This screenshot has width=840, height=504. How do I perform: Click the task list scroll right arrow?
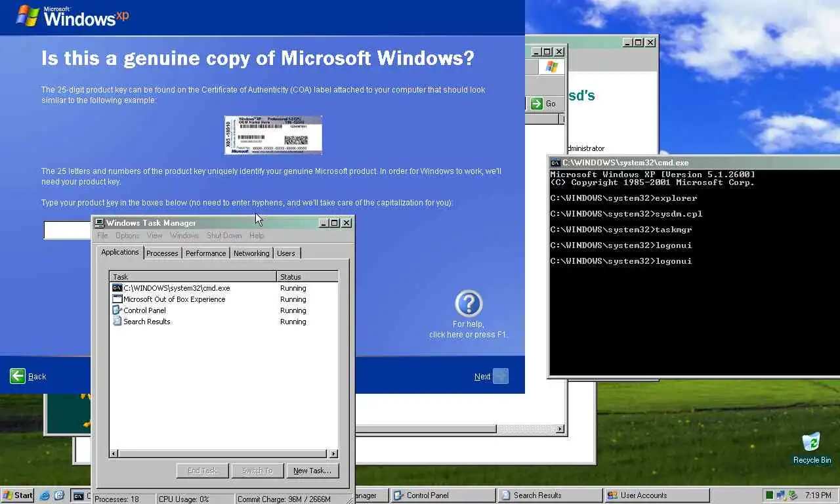pyautogui.click(x=333, y=453)
